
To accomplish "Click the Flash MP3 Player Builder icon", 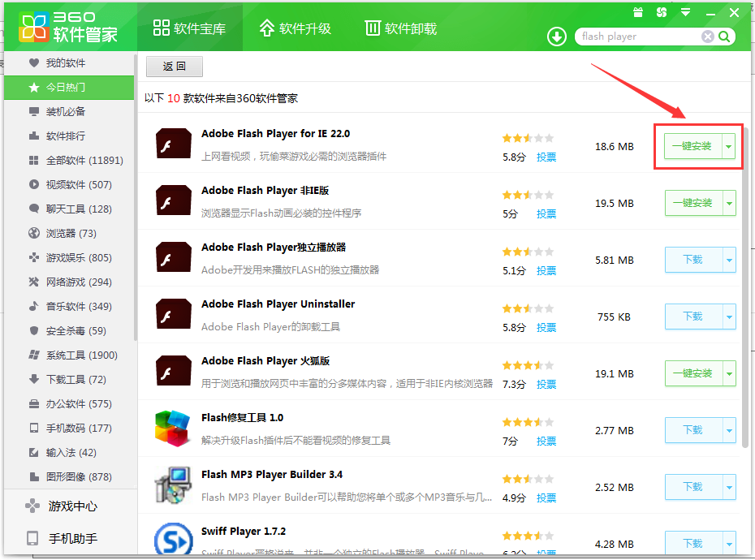I will 173,485.
